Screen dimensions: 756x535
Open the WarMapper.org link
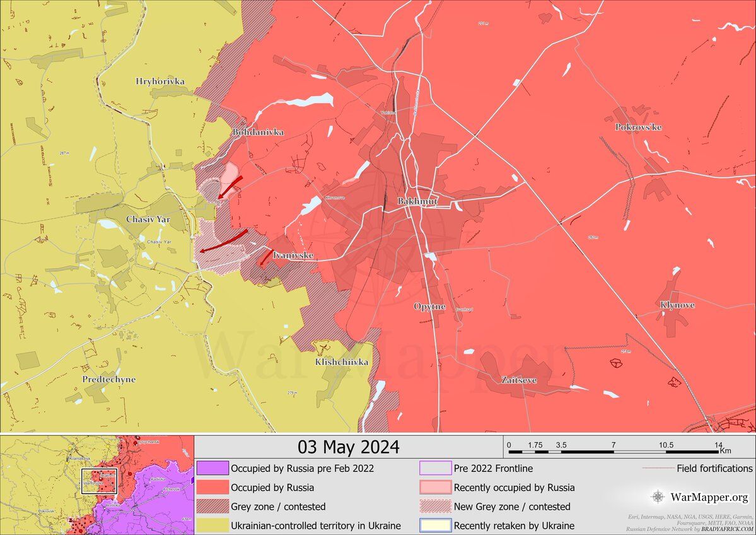point(709,497)
